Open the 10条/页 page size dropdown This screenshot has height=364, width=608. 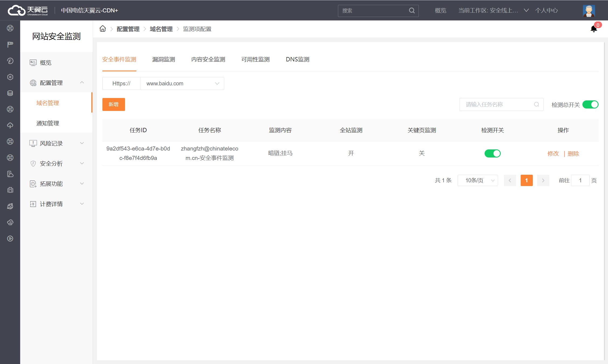click(x=478, y=180)
